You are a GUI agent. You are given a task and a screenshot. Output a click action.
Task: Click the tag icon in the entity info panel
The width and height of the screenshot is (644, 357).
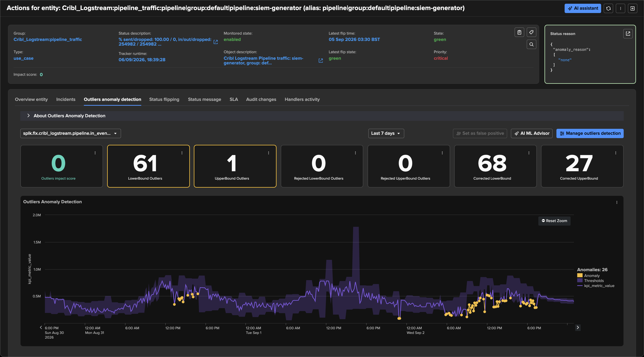coord(531,32)
